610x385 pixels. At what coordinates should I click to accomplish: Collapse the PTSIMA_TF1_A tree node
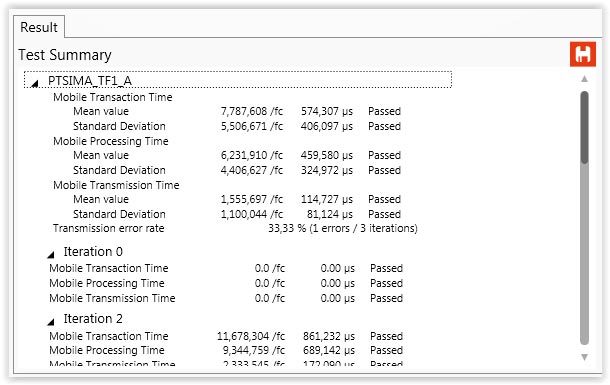coord(35,83)
